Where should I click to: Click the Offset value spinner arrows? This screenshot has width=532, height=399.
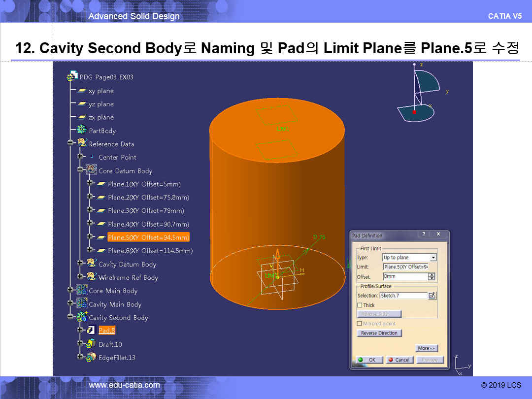pos(432,277)
